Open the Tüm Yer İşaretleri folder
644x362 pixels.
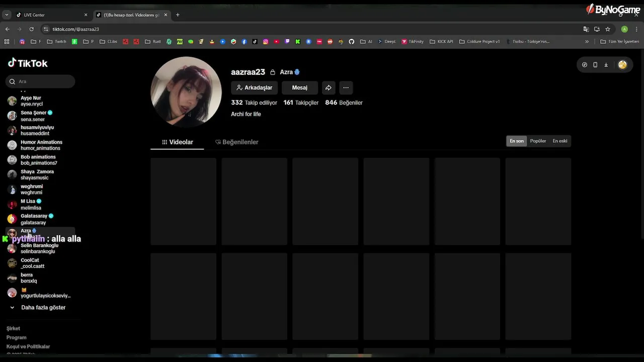pyautogui.click(x=620, y=42)
